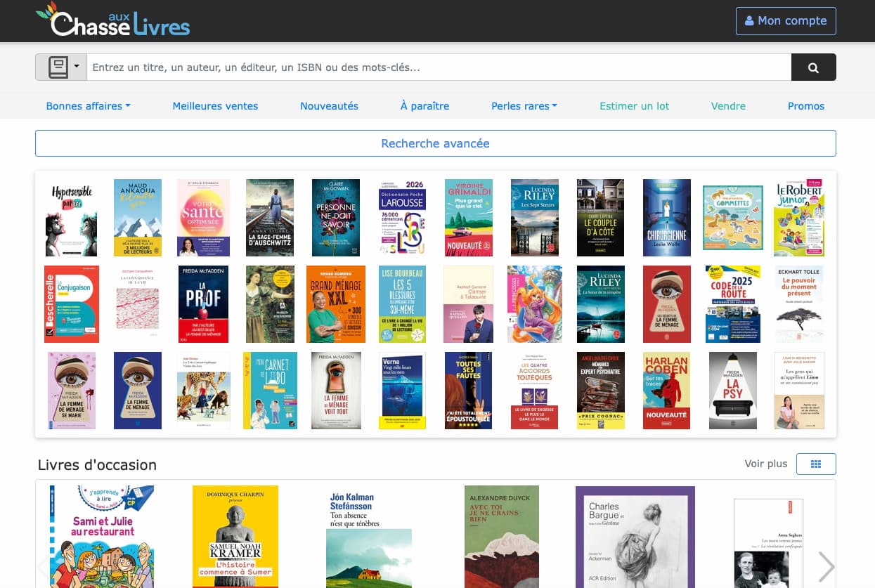Open Mémoires d'un expert psychiatre cover

(601, 391)
